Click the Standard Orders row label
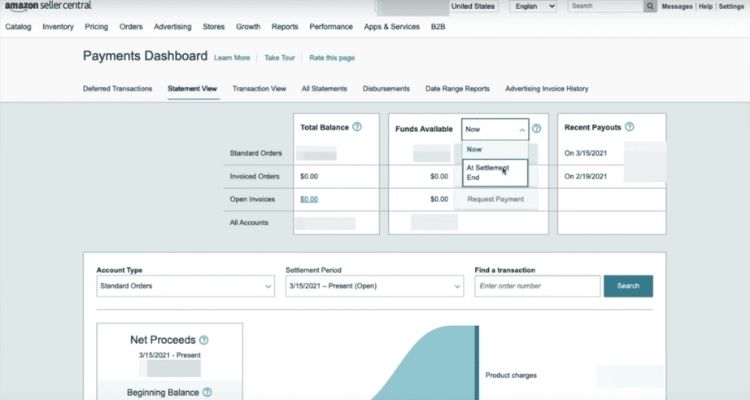 [x=256, y=153]
